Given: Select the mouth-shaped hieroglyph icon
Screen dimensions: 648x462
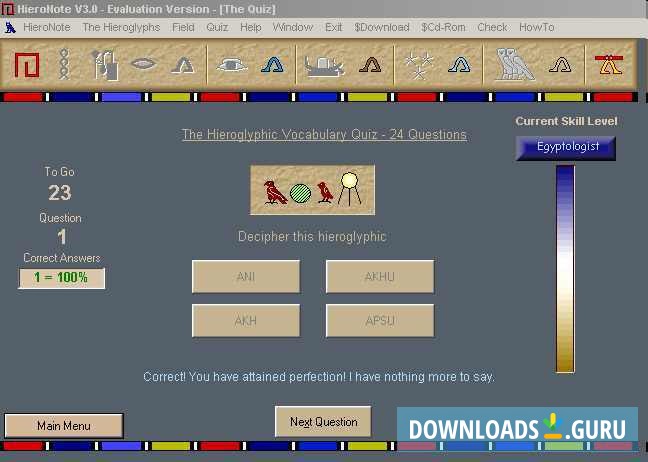Looking at the screenshot, I should click(x=143, y=64).
